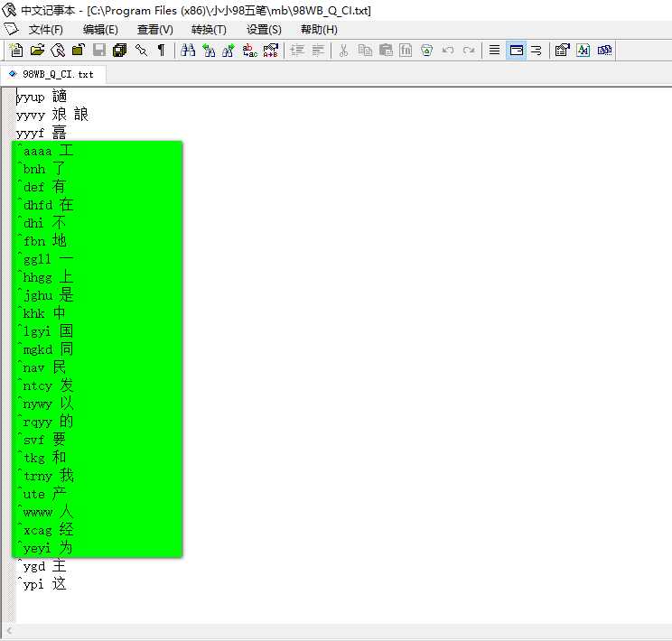
Task: Click the line '^bnh 了'
Action: [42, 169]
